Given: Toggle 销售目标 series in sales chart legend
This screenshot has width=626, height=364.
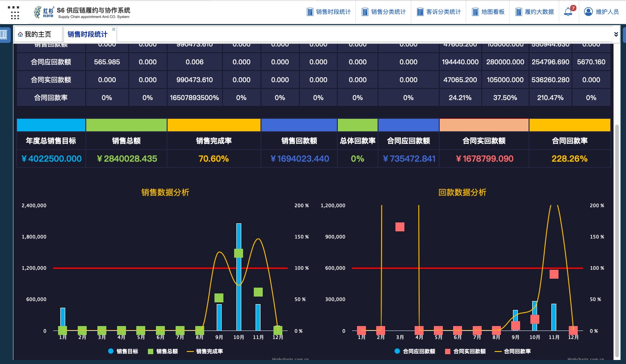Looking at the screenshot, I should [123, 351].
